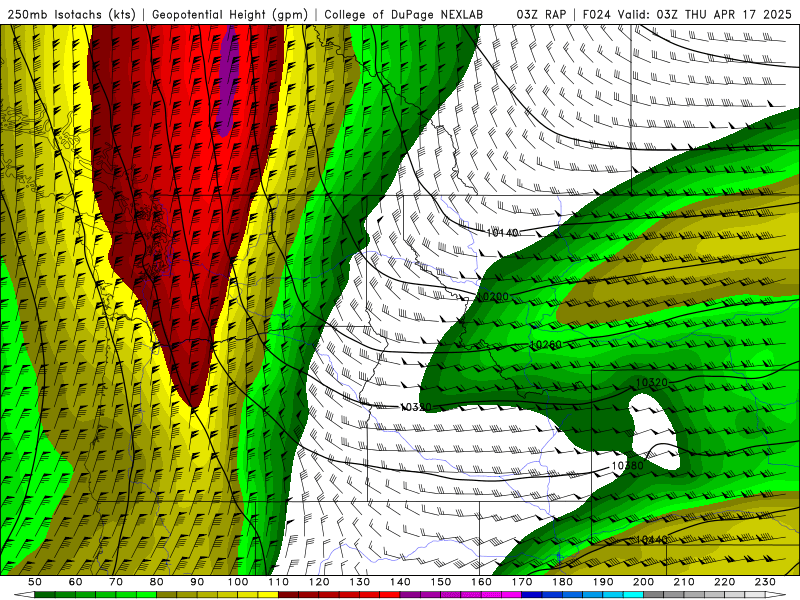
Task: Click the 10200 height contour label
Action: coord(493,296)
